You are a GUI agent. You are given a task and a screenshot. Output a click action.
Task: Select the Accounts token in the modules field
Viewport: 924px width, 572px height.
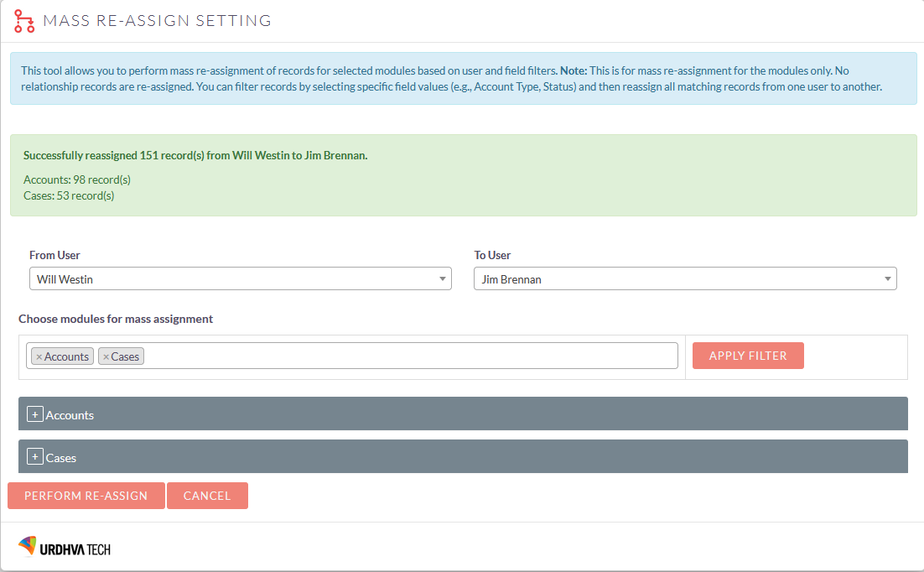pos(63,356)
